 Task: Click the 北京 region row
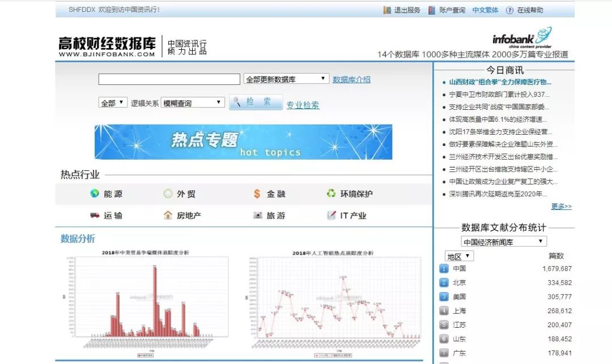tap(505, 282)
